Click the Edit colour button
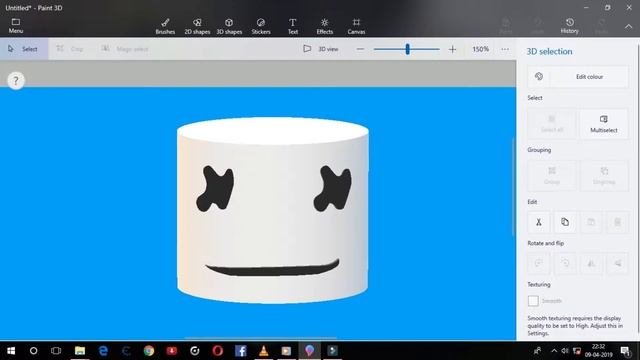This screenshot has height=360, width=640. tap(578, 77)
